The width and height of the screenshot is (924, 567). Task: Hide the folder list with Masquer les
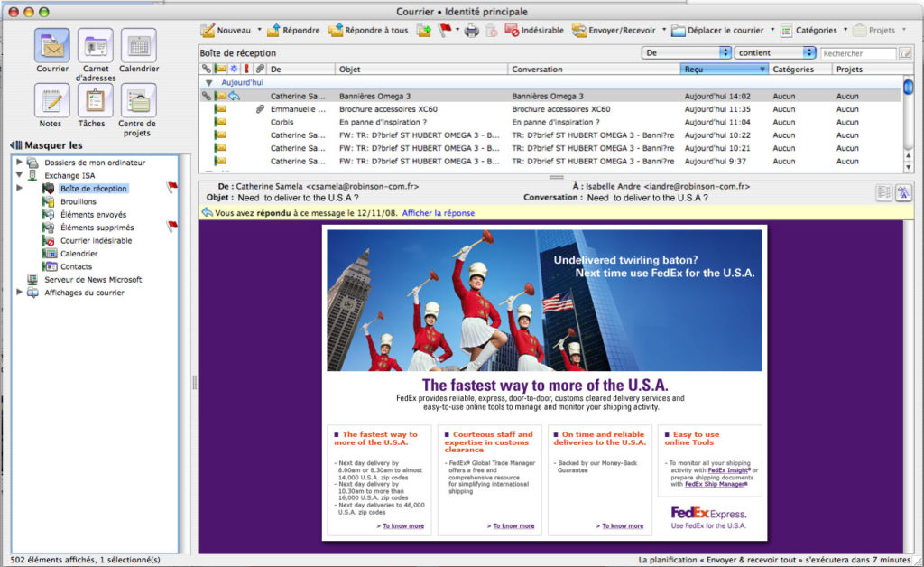pyautogui.click(x=47, y=145)
